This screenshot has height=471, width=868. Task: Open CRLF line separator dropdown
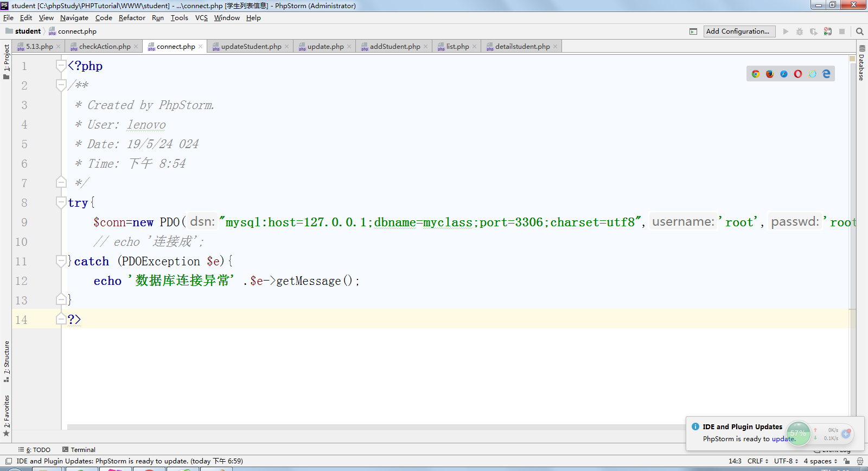[x=758, y=461]
